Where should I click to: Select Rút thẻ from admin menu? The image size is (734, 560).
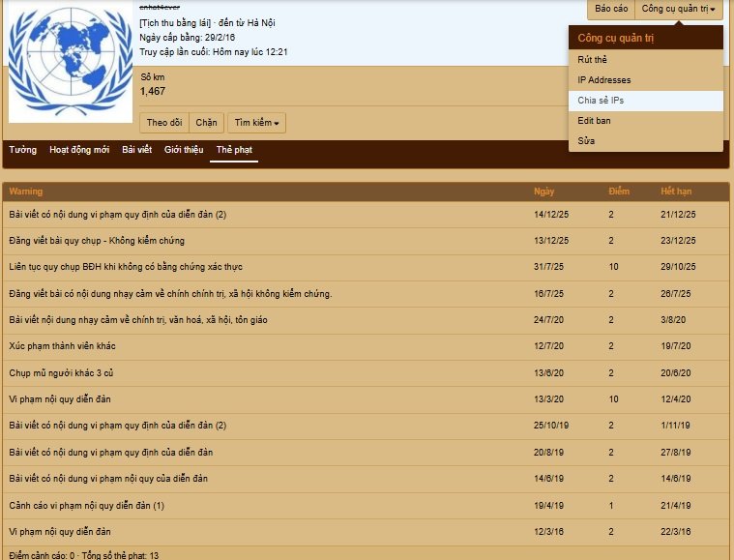[646, 59]
